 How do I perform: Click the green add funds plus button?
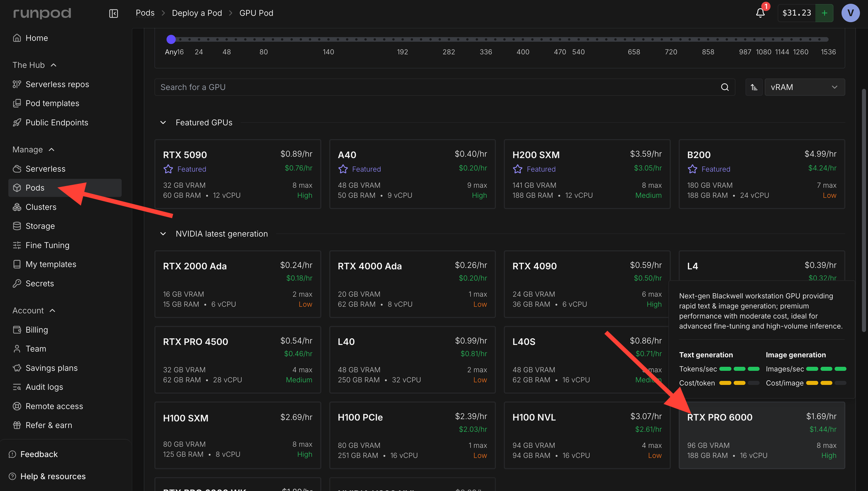tap(824, 13)
